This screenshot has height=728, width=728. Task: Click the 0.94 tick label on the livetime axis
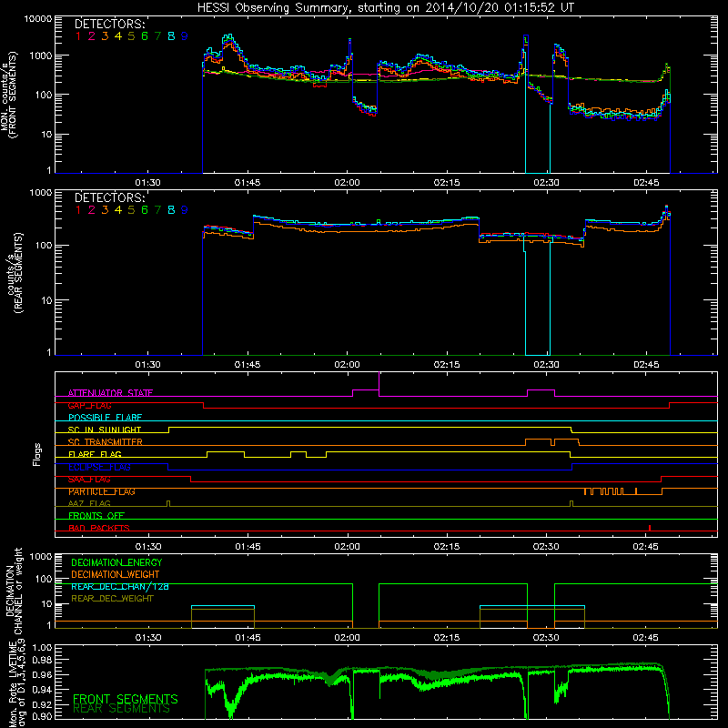pyautogui.click(x=42, y=690)
